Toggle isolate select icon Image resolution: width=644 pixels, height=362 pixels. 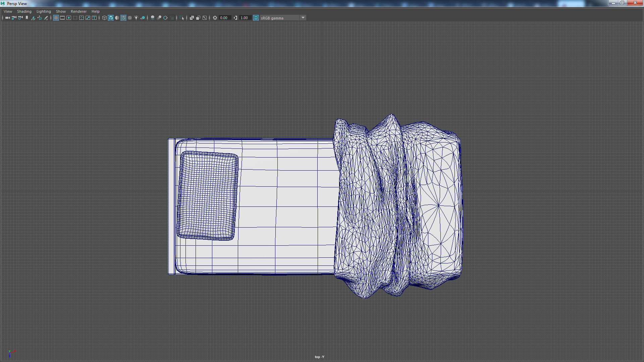point(182,18)
